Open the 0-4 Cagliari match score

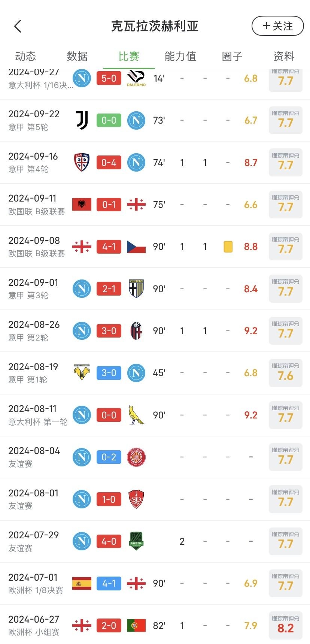point(109,163)
